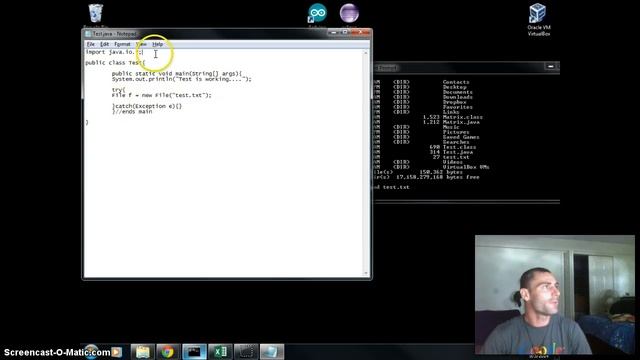This screenshot has width=640, height=360.
Task: Close the Notepad window
Action: [x=360, y=32]
